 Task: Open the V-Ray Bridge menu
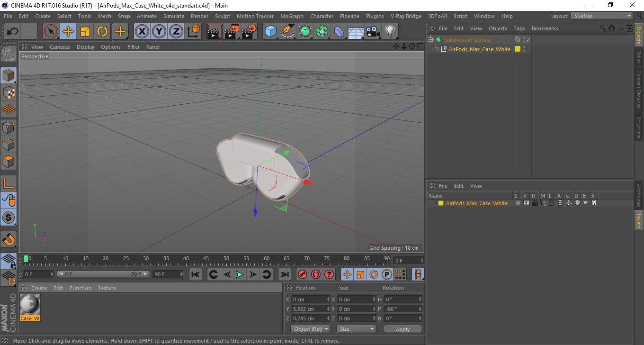(x=406, y=16)
